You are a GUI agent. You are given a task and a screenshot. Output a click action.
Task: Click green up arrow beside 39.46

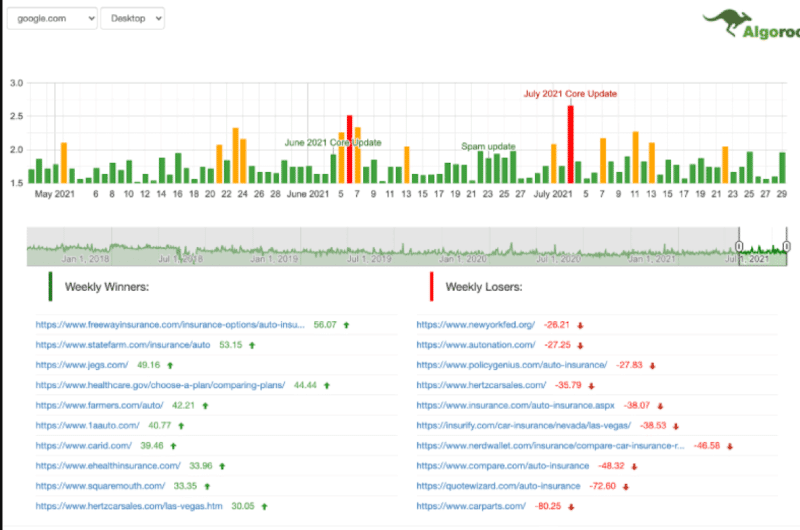173,446
